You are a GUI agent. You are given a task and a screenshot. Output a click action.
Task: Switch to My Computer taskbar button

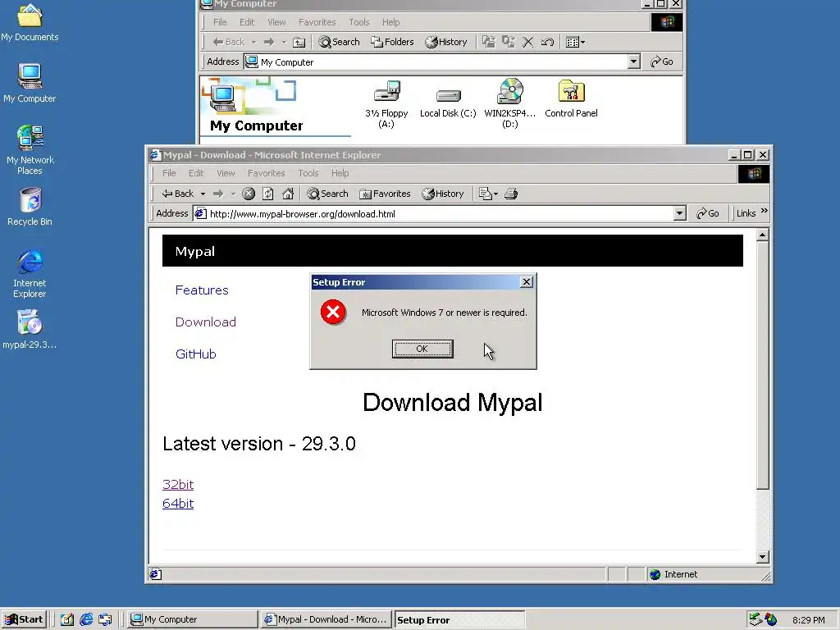click(193, 619)
